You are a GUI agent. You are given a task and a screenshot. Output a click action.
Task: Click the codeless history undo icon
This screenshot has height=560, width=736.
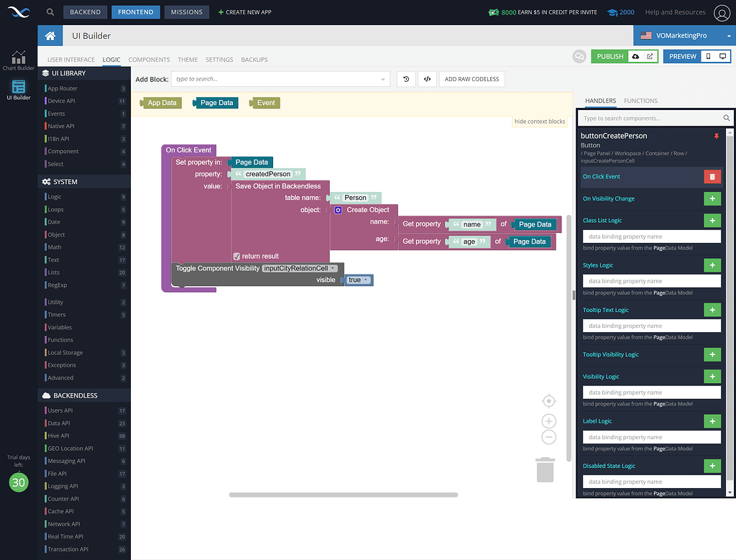tap(406, 79)
